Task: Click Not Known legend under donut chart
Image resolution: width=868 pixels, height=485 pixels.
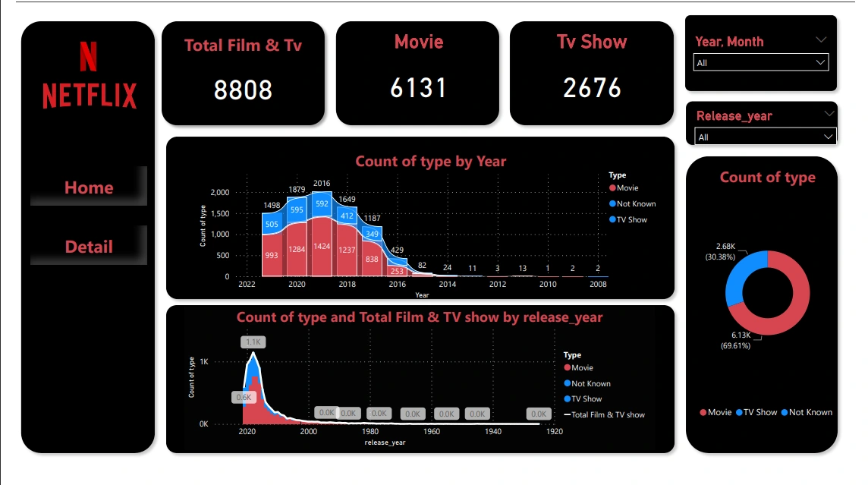Action: (807, 412)
